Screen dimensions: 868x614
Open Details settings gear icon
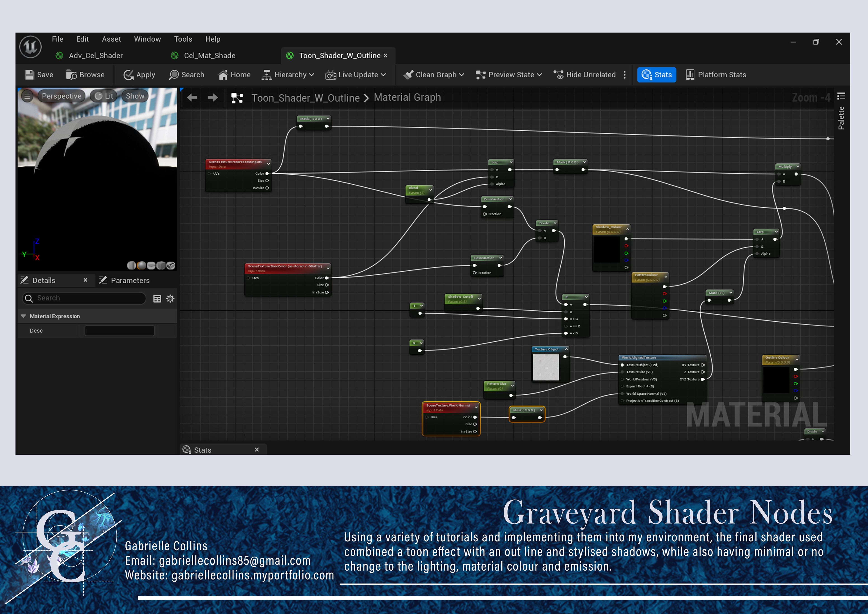click(x=170, y=299)
